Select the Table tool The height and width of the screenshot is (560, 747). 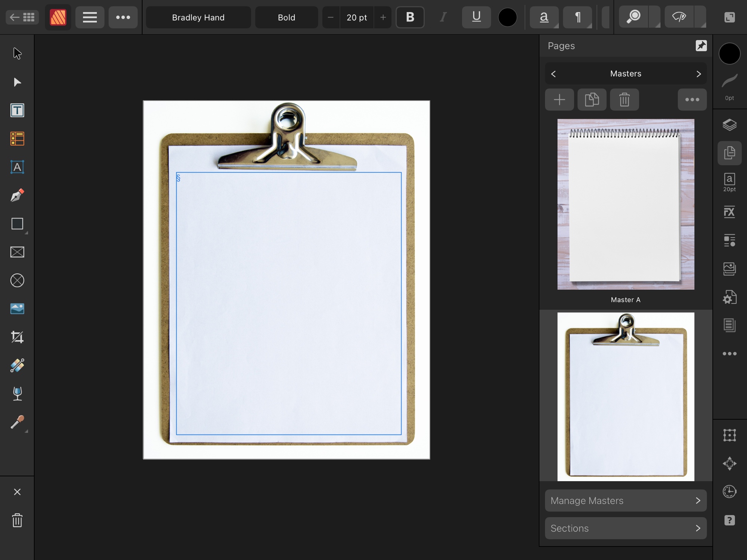[x=17, y=139]
